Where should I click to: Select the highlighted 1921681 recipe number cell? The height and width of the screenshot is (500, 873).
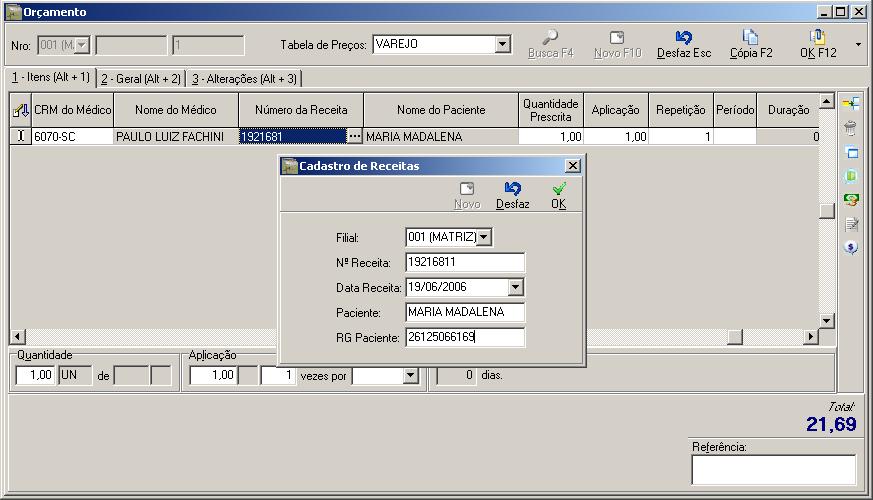[293, 136]
